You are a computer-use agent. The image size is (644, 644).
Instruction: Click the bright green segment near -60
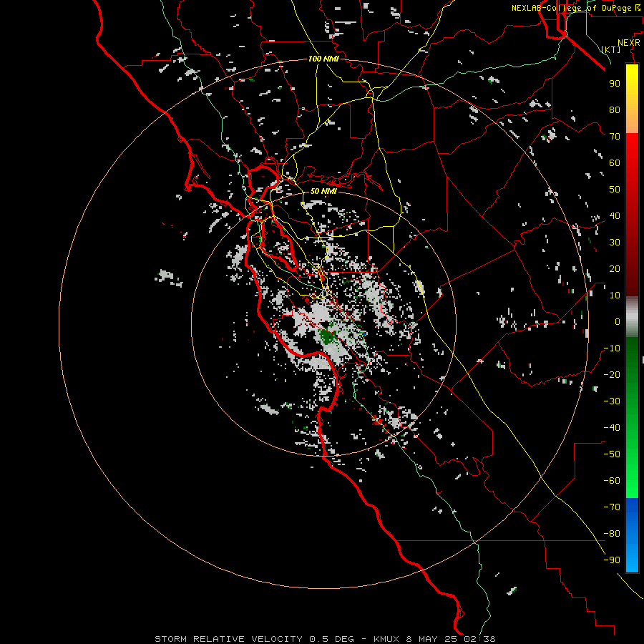pyautogui.click(x=632, y=481)
